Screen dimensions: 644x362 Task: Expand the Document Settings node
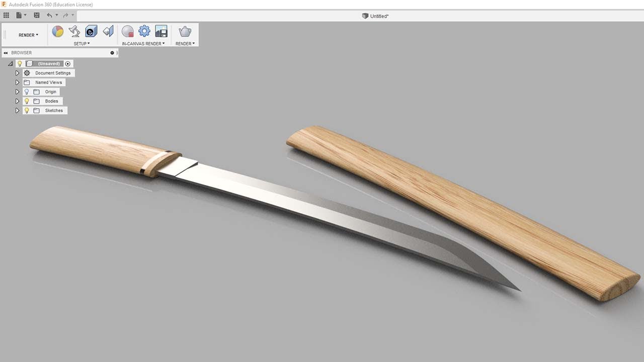[17, 73]
